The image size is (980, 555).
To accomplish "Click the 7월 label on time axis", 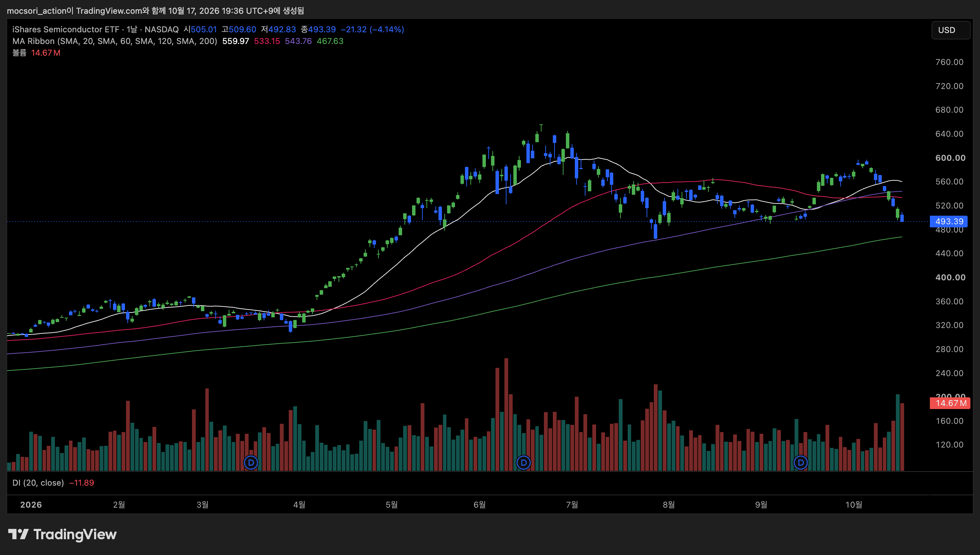I will point(572,505).
